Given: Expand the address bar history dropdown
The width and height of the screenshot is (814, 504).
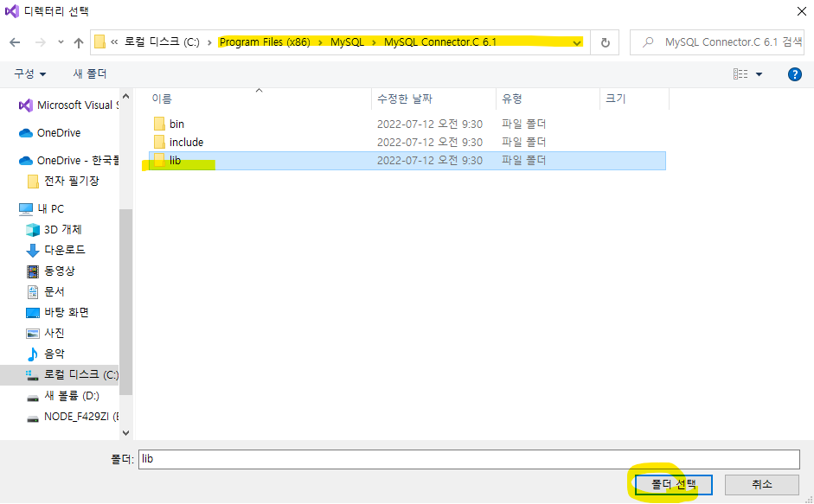Looking at the screenshot, I should tap(577, 42).
